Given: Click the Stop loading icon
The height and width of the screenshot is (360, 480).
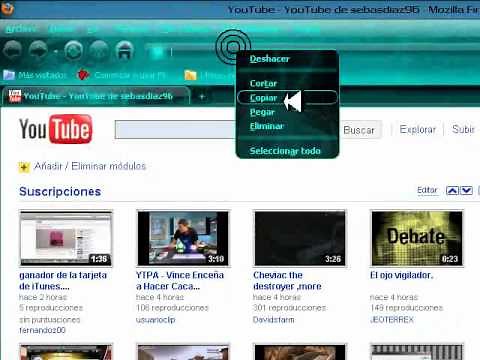Looking at the screenshot, I should (x=99, y=50).
